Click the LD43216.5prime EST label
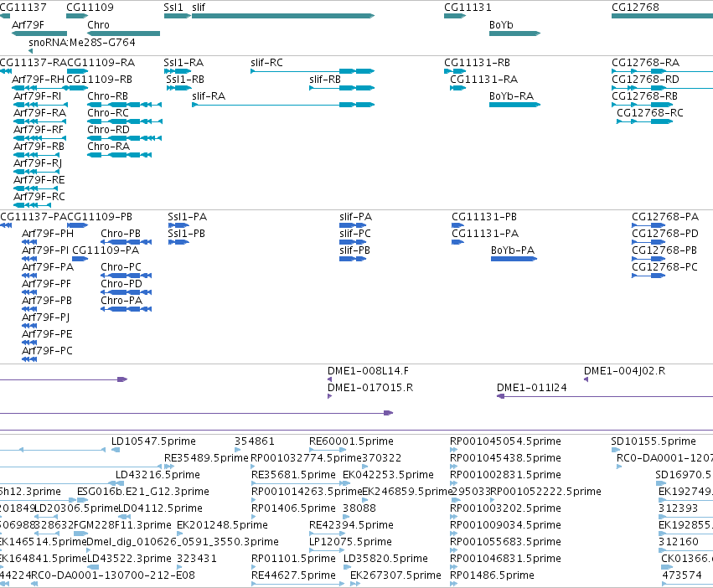The image size is (713, 588). (x=158, y=475)
